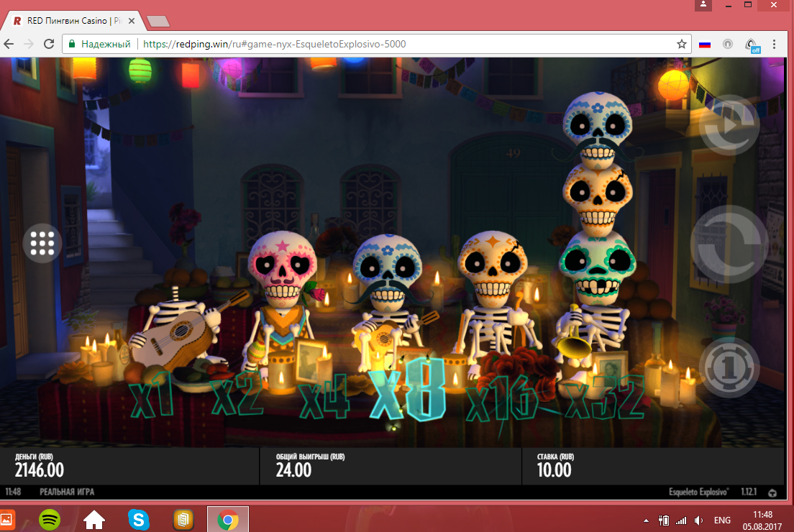This screenshot has height=532, width=794.
Task: Open the Chrome profile user icon
Action: point(703,4)
